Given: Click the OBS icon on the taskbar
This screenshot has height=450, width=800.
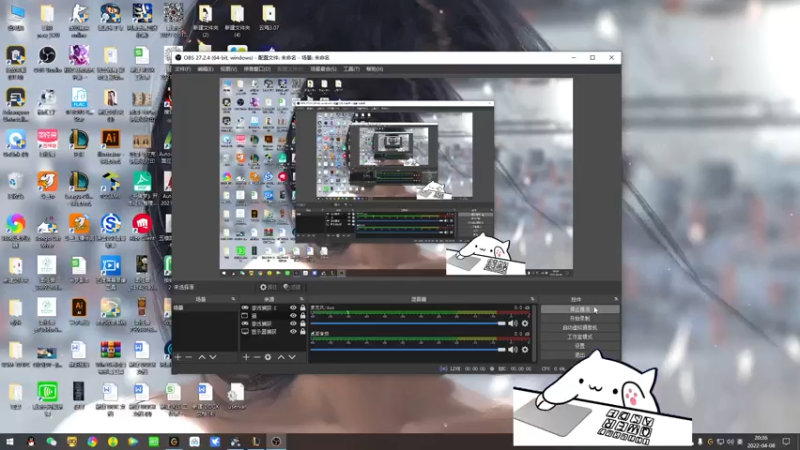Looking at the screenshot, I should [x=276, y=441].
